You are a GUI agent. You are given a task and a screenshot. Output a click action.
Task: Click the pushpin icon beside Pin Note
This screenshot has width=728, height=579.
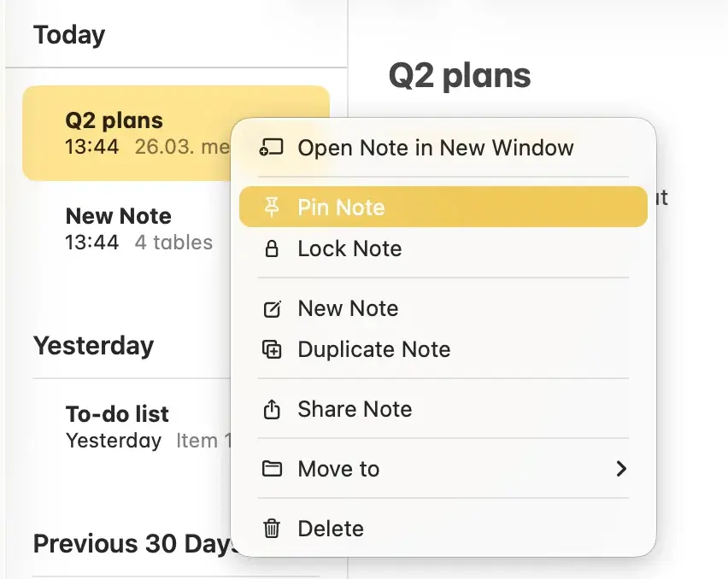click(x=271, y=206)
